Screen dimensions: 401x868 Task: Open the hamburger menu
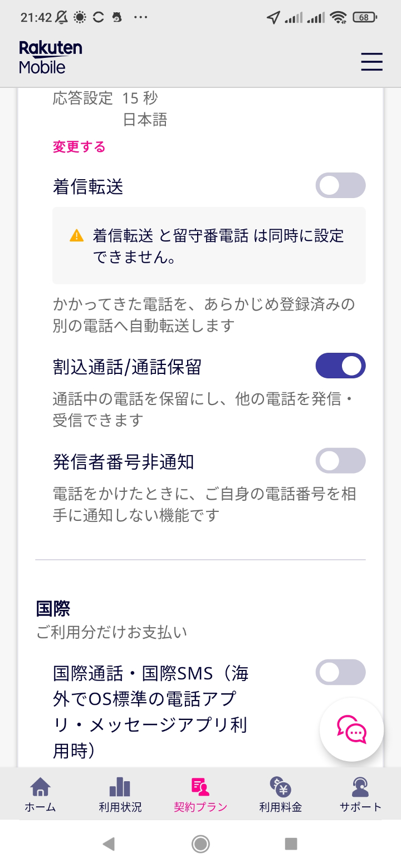pos(371,61)
